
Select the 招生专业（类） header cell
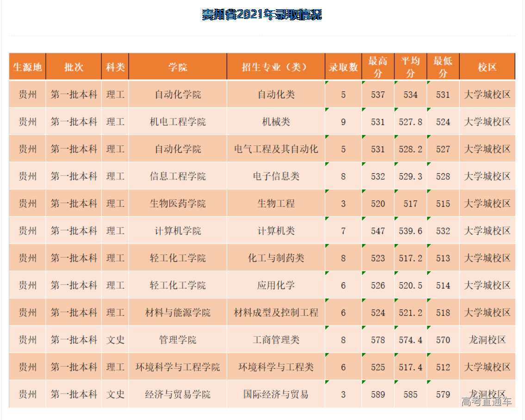coord(276,67)
